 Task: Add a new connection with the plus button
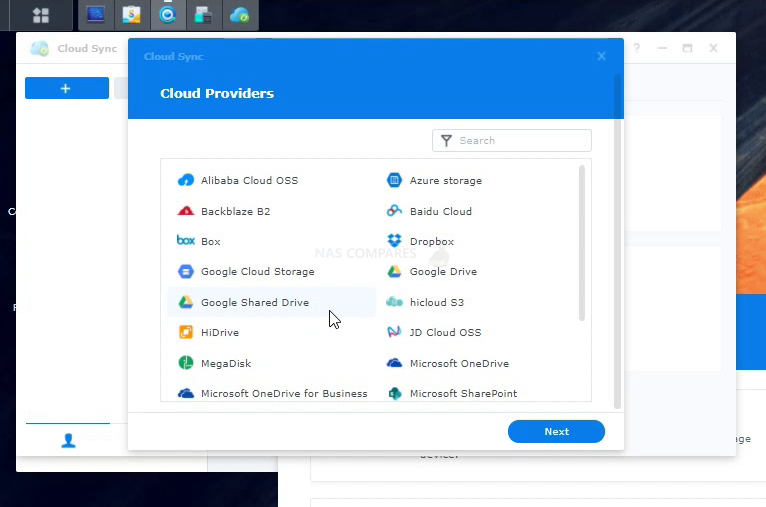click(x=67, y=88)
